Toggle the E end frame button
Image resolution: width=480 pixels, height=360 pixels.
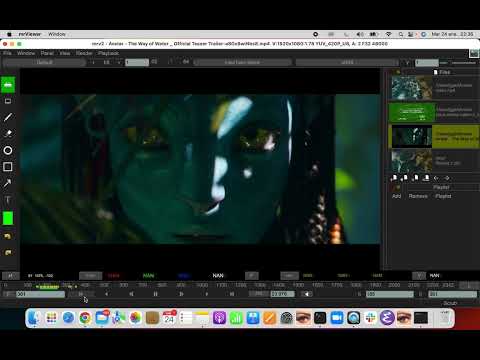coord(421,294)
